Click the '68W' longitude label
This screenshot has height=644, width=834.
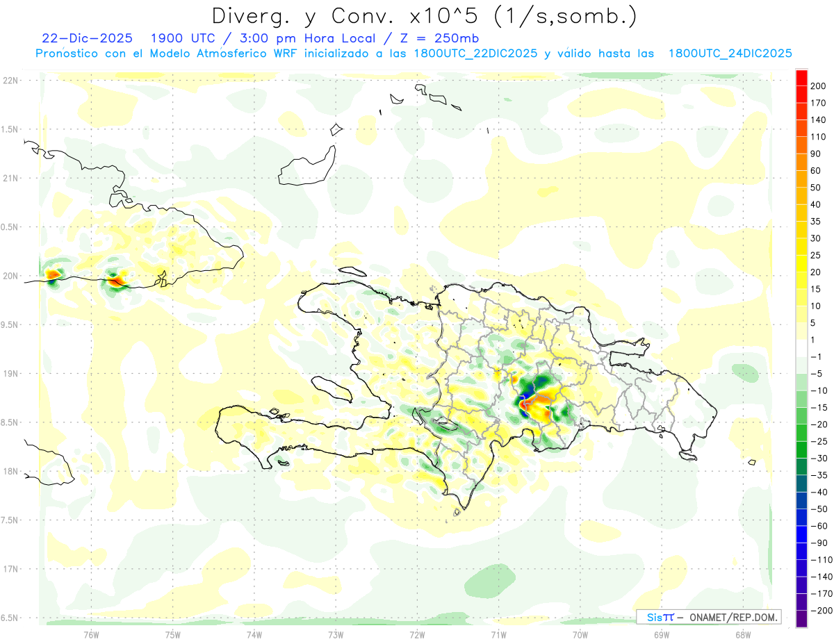coord(743,635)
